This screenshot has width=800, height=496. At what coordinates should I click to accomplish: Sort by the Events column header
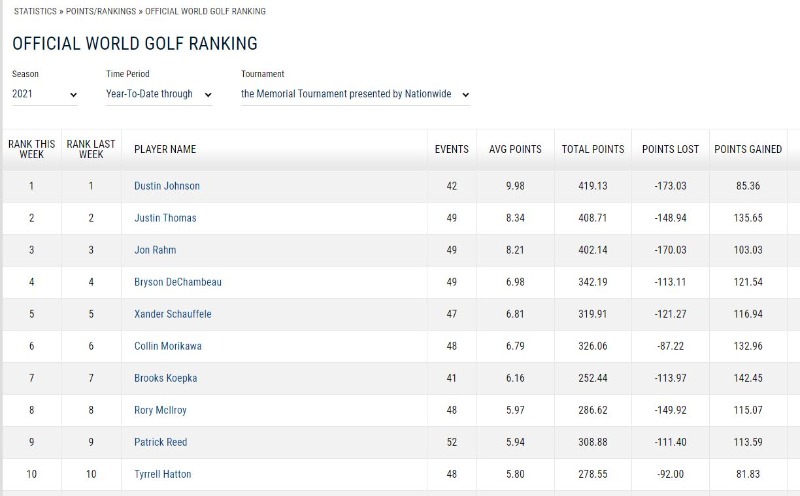pyautogui.click(x=452, y=150)
